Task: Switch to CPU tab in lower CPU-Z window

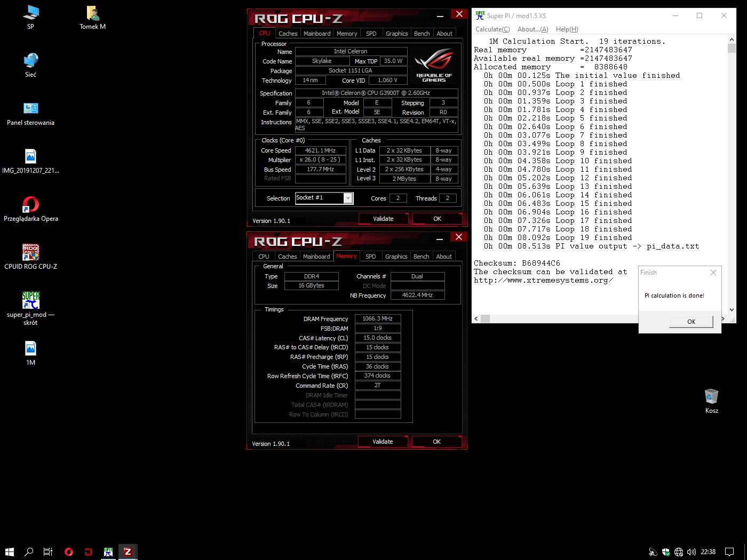Action: tap(264, 257)
